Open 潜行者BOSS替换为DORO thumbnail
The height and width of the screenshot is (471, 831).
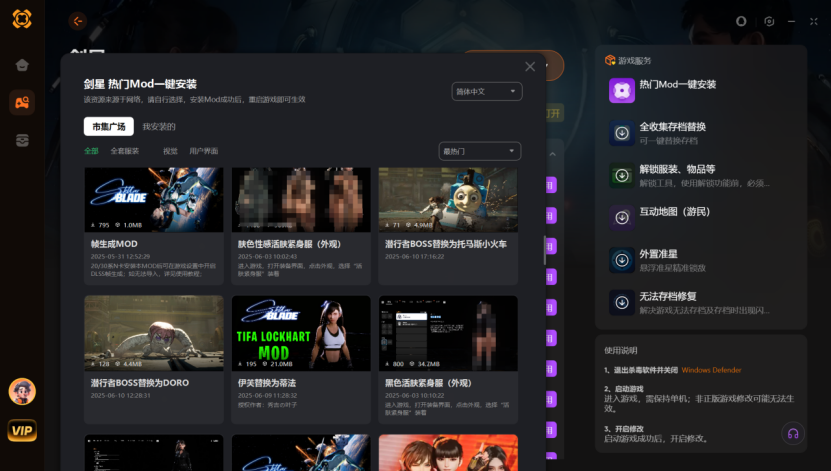154,333
